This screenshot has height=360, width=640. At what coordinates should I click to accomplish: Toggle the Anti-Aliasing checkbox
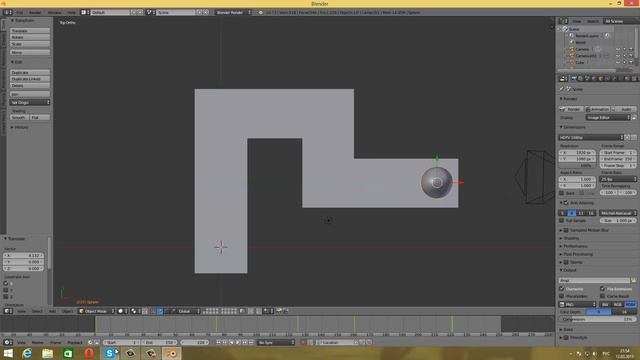point(566,202)
